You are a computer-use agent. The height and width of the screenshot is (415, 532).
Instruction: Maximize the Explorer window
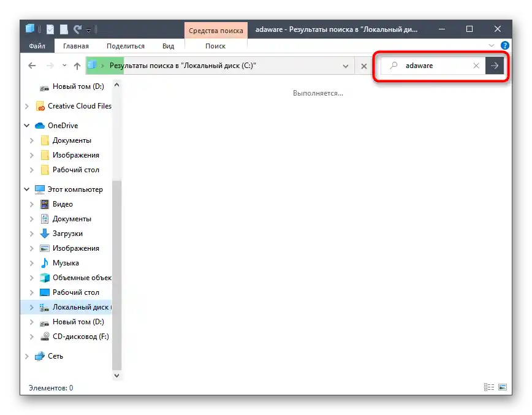469,29
